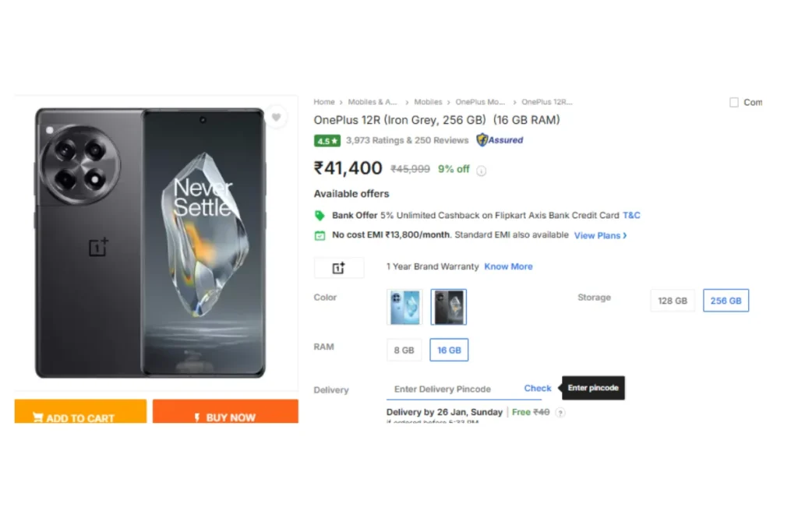Click the Enter Delivery Pincode field
798x532 pixels.
[x=453, y=389]
